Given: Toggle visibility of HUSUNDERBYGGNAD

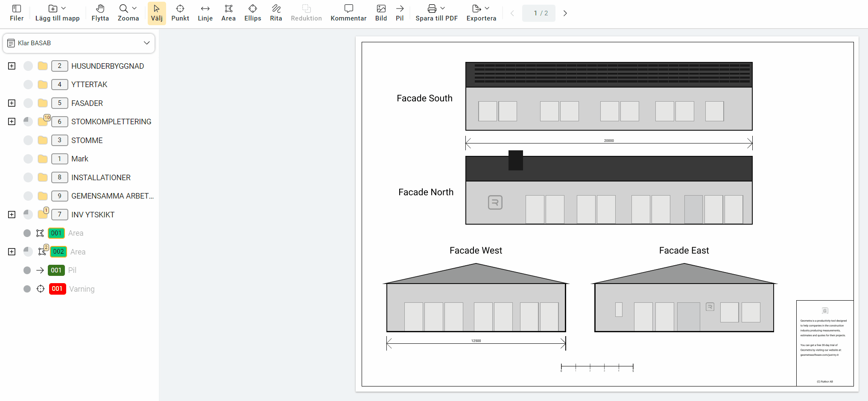Looking at the screenshot, I should click(28, 66).
